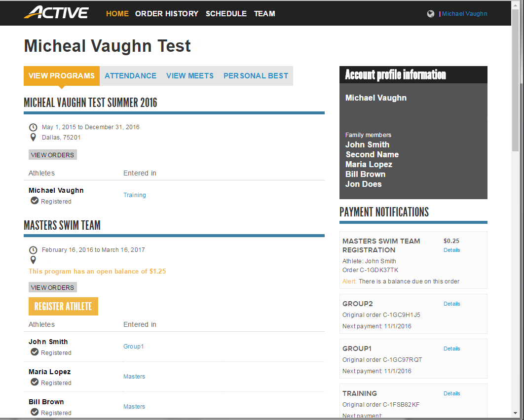Click the Michael Vaughn account link in header
This screenshot has width=524, height=420.
click(464, 14)
